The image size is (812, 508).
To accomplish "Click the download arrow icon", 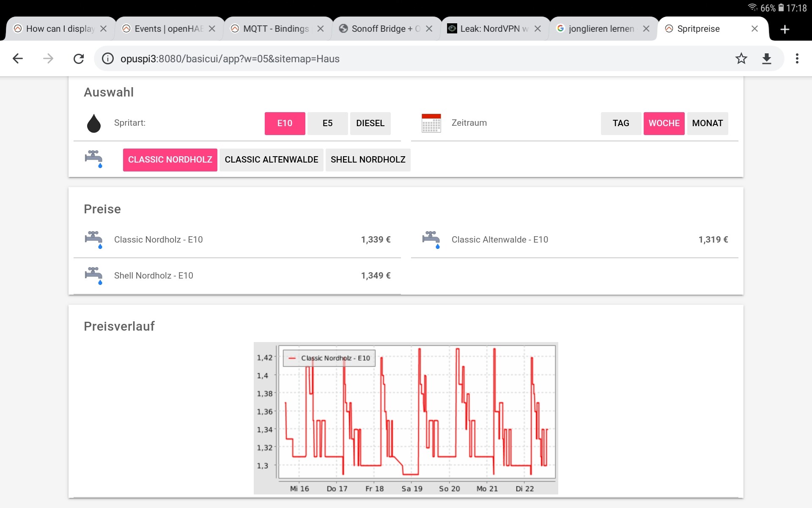I will [x=766, y=58].
